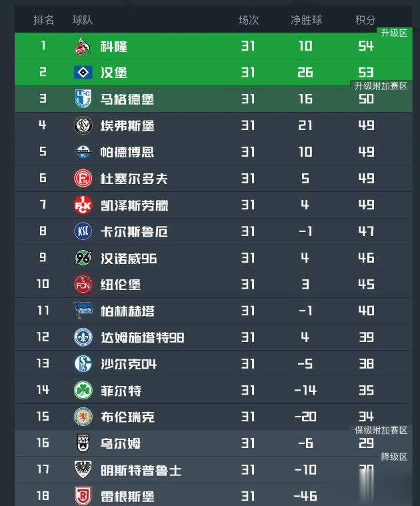Click the 汉堡 (Hamburg) club crest
The image size is (420, 506).
point(83,73)
